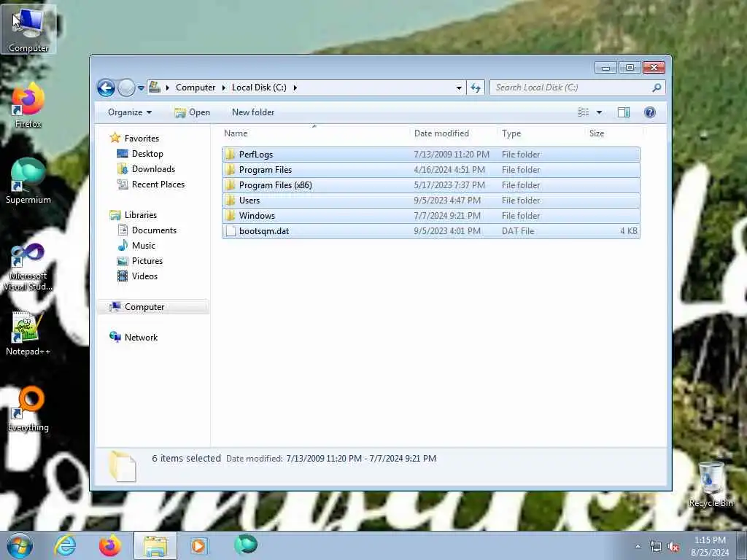Viewport: 747px width, 560px height.
Task: Click the Supermium desktop shortcut
Action: (x=28, y=181)
